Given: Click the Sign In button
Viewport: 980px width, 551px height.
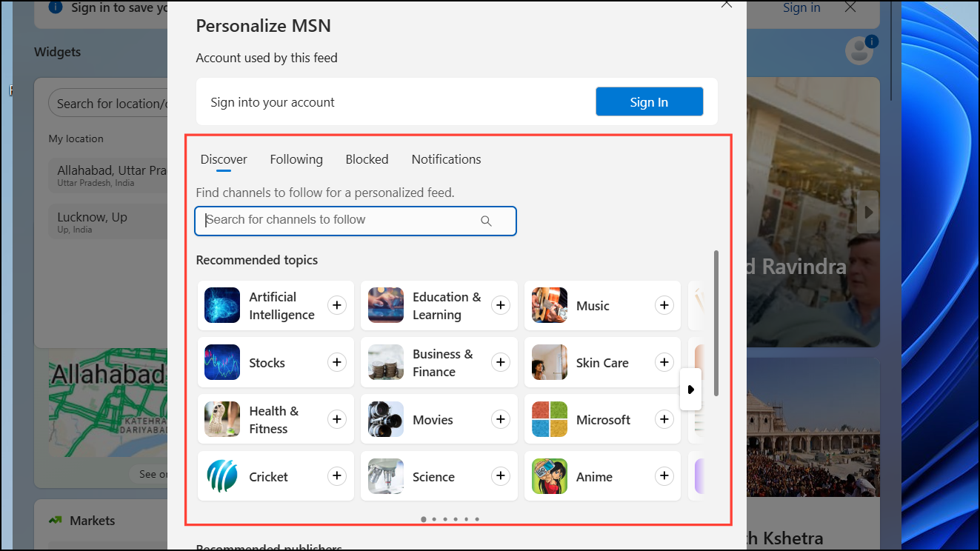Looking at the screenshot, I should pos(649,101).
